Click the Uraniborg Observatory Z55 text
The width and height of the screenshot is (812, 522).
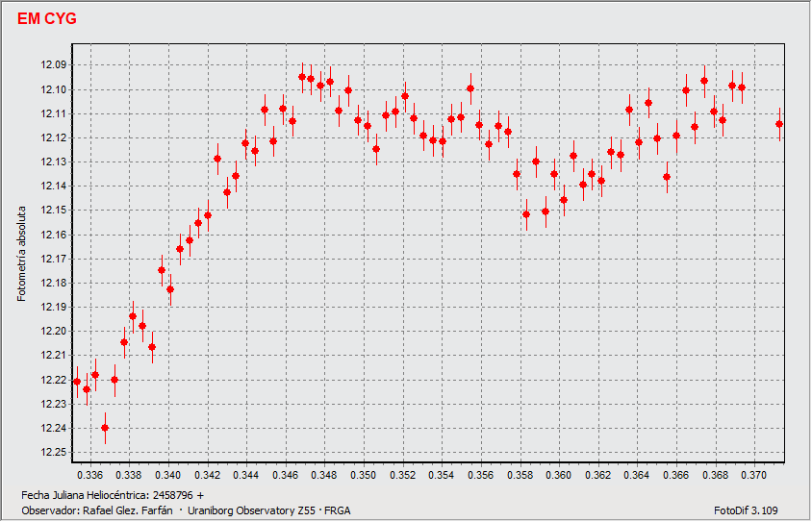(x=251, y=511)
